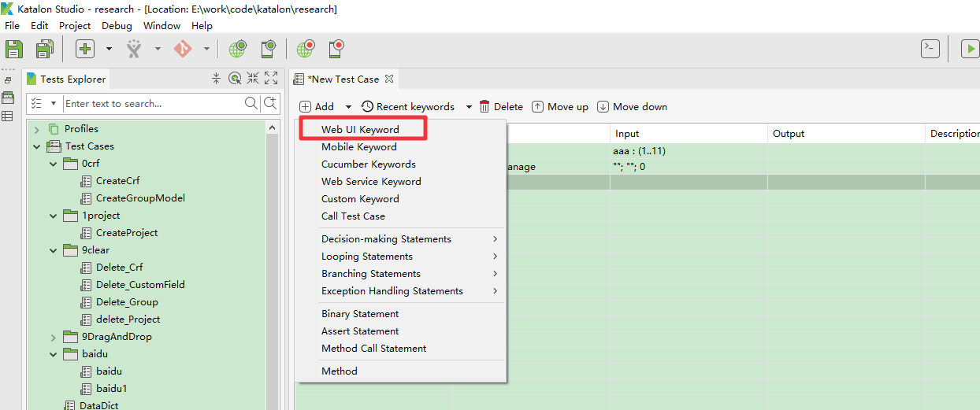
Task: Select the *New Test Case tab
Action: pyautogui.click(x=343, y=79)
